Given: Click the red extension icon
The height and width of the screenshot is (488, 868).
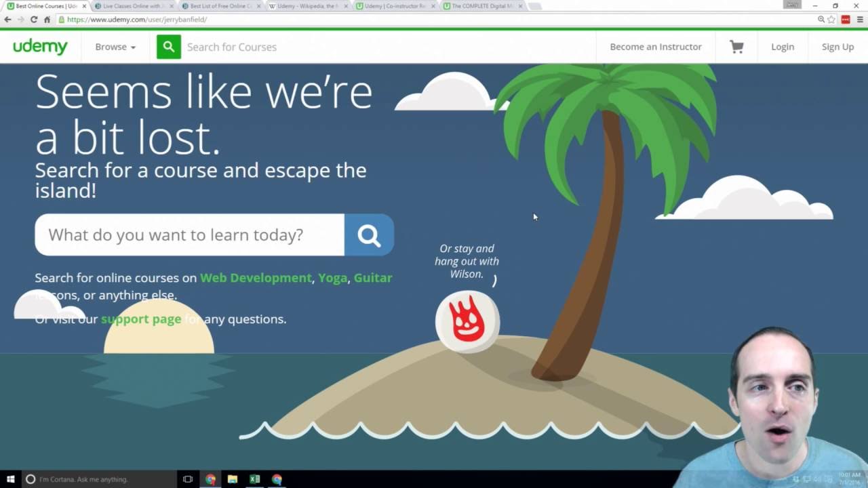Looking at the screenshot, I should tap(846, 20).
